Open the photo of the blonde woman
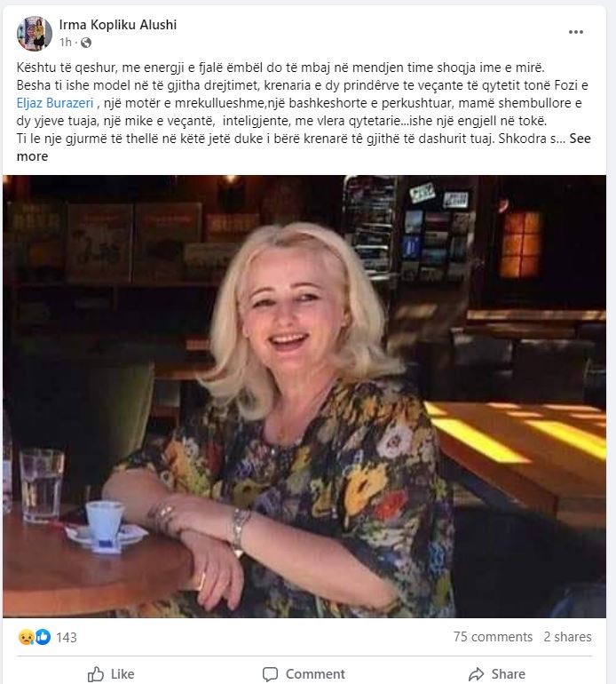Image resolution: width=616 pixels, height=684 pixels. click(304, 396)
